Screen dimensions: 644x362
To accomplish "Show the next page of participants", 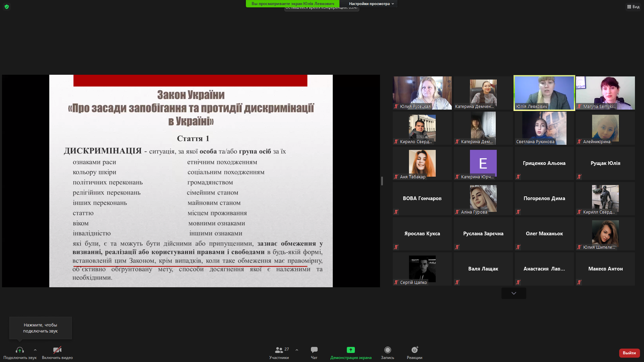I will pyautogui.click(x=514, y=293).
